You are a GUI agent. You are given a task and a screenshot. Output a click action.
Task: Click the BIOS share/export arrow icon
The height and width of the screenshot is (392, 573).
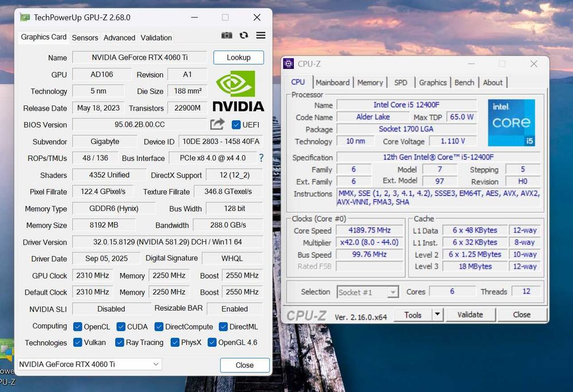217,124
